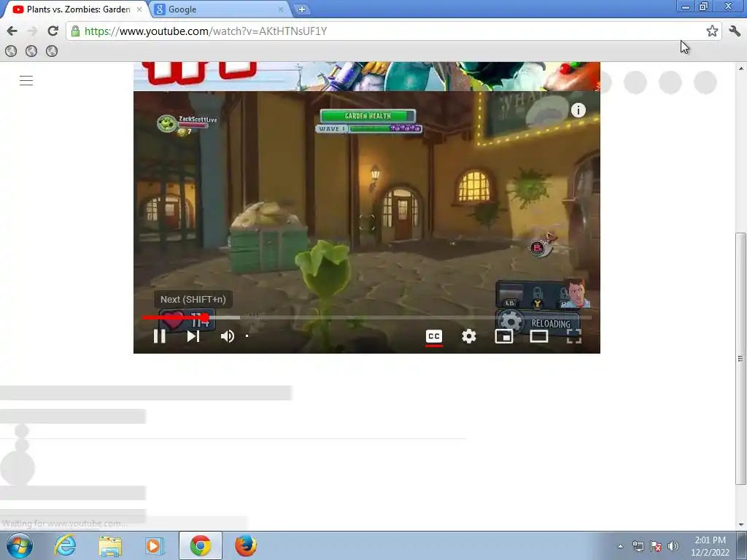Show hidden system tray icons
This screenshot has width=747, height=560.
pos(620,546)
